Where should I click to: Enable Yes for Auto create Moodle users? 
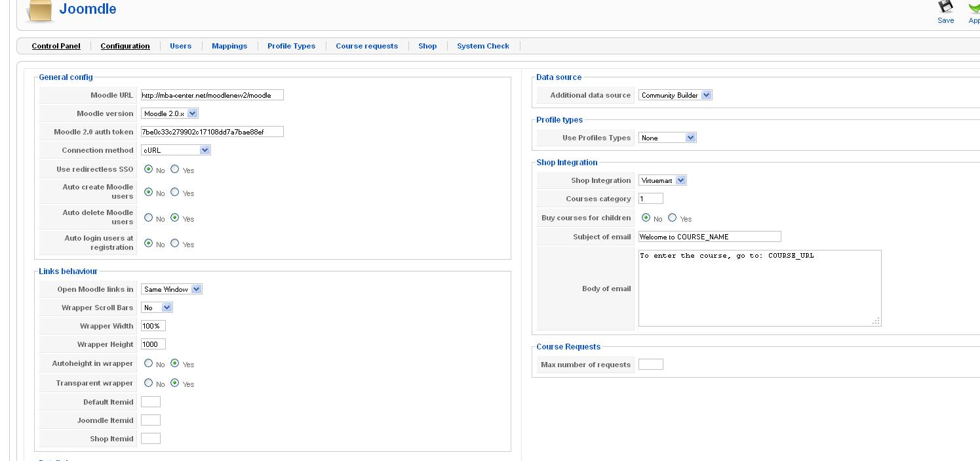[x=175, y=192]
